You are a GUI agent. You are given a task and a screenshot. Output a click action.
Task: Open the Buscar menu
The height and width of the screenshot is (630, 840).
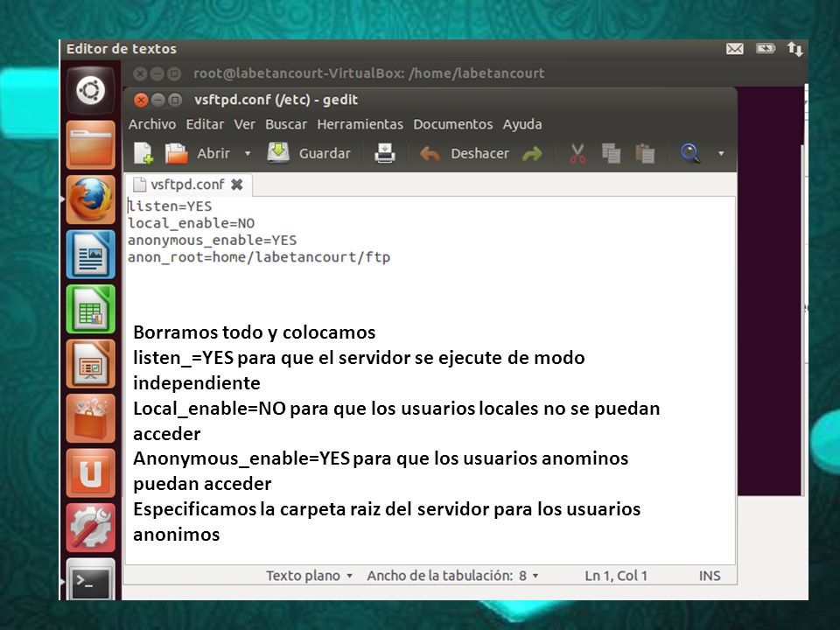(286, 124)
